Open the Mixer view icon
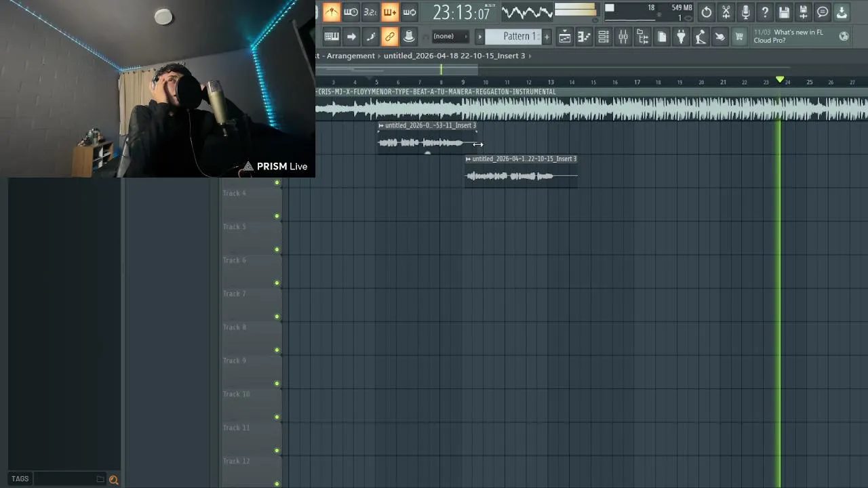Image resolution: width=868 pixels, height=488 pixels. pyautogui.click(x=623, y=37)
